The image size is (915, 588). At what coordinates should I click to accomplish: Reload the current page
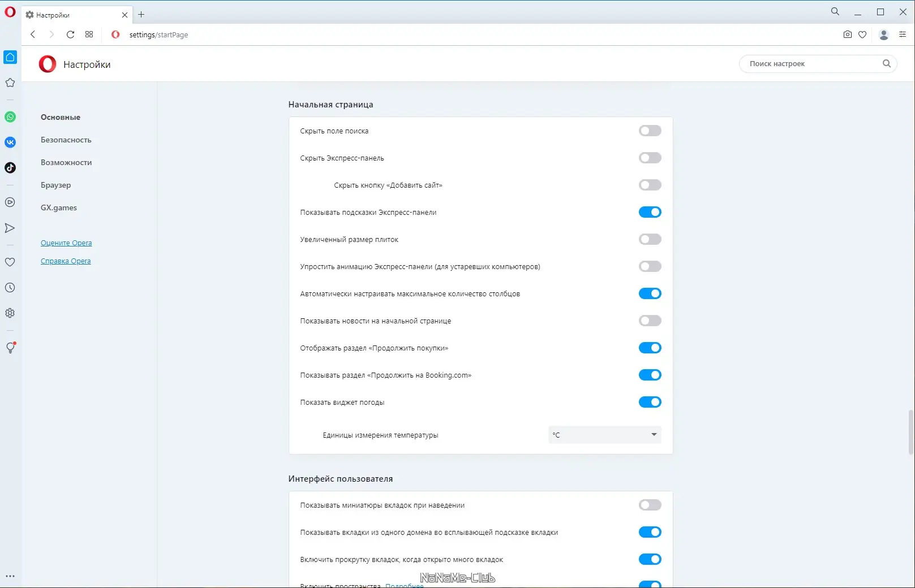point(70,34)
